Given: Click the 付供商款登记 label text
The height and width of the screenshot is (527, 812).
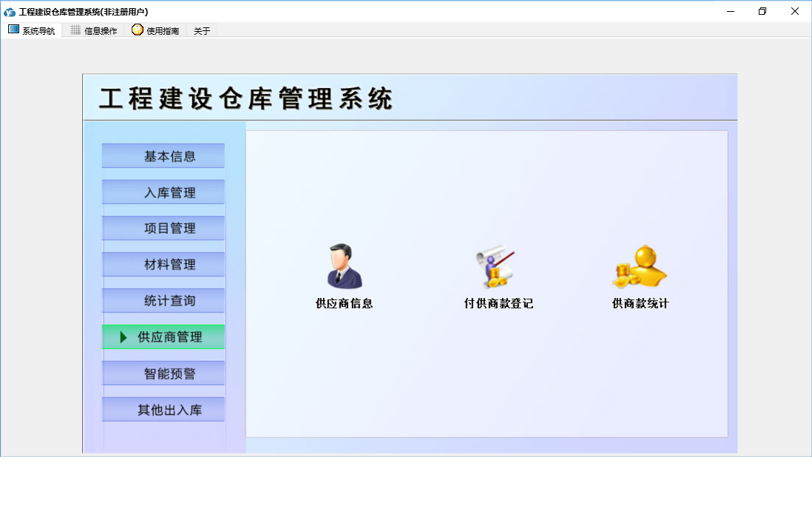Looking at the screenshot, I should coord(498,303).
